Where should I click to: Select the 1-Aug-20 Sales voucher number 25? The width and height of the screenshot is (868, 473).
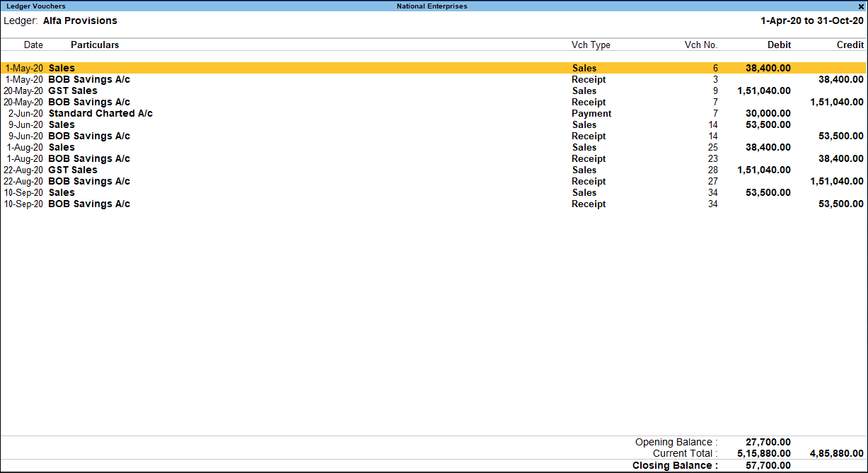(62, 148)
